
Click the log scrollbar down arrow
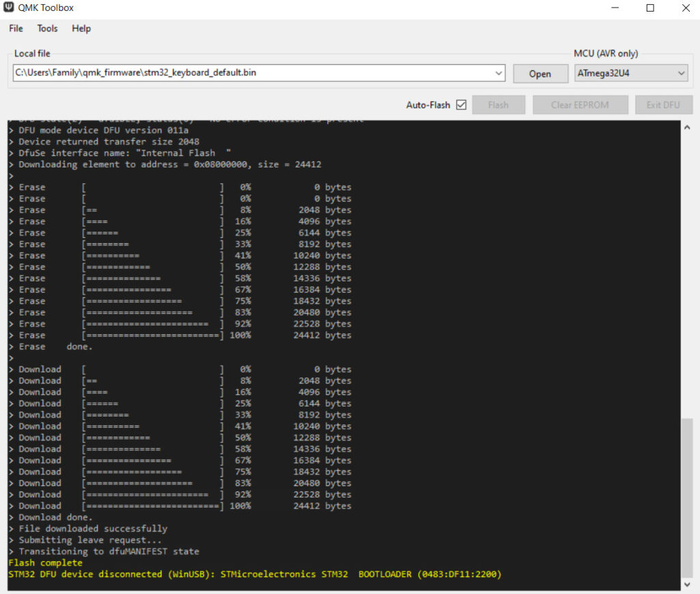688,584
